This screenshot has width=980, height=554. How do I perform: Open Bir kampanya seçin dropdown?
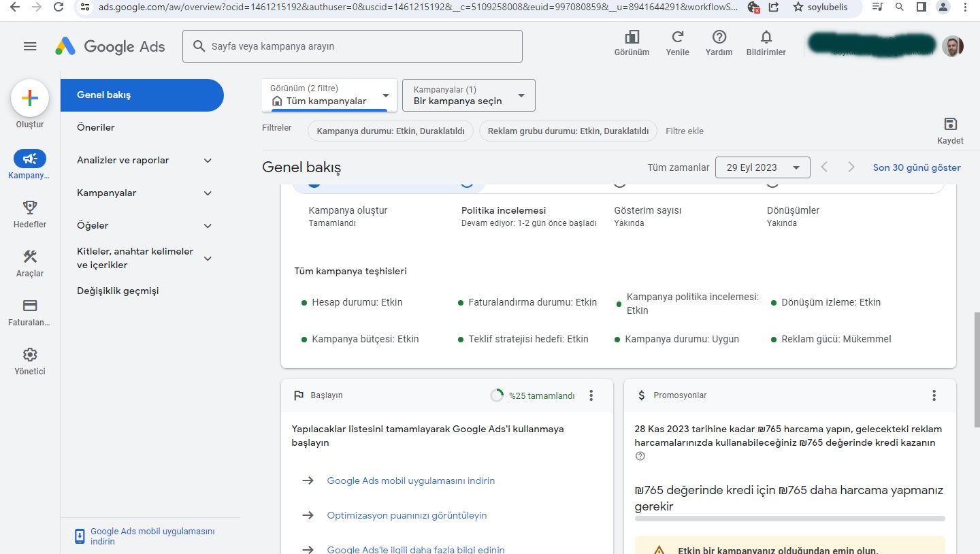coord(469,95)
